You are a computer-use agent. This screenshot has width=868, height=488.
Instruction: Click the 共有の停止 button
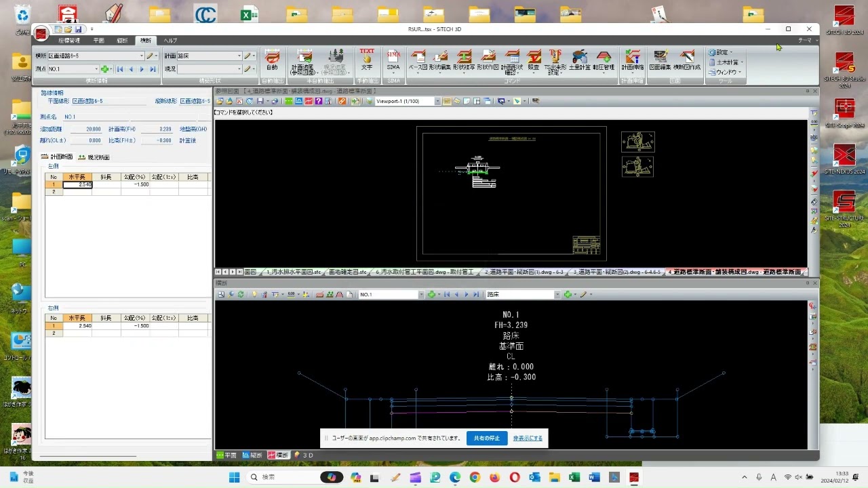(x=487, y=439)
